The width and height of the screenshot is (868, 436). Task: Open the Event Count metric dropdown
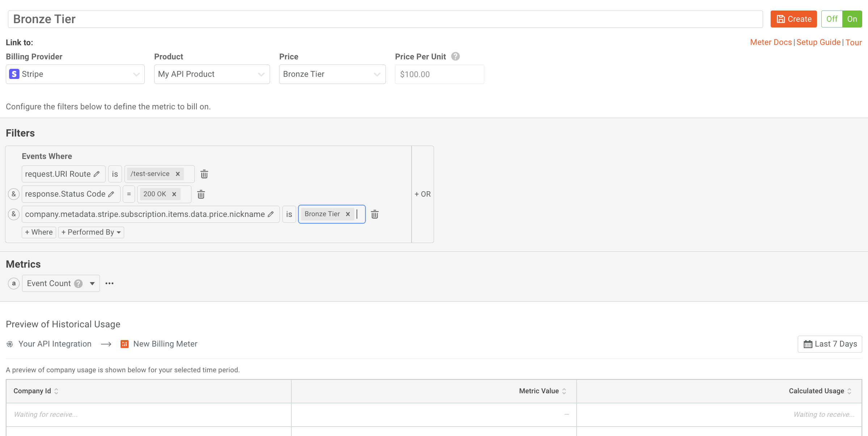click(x=92, y=284)
